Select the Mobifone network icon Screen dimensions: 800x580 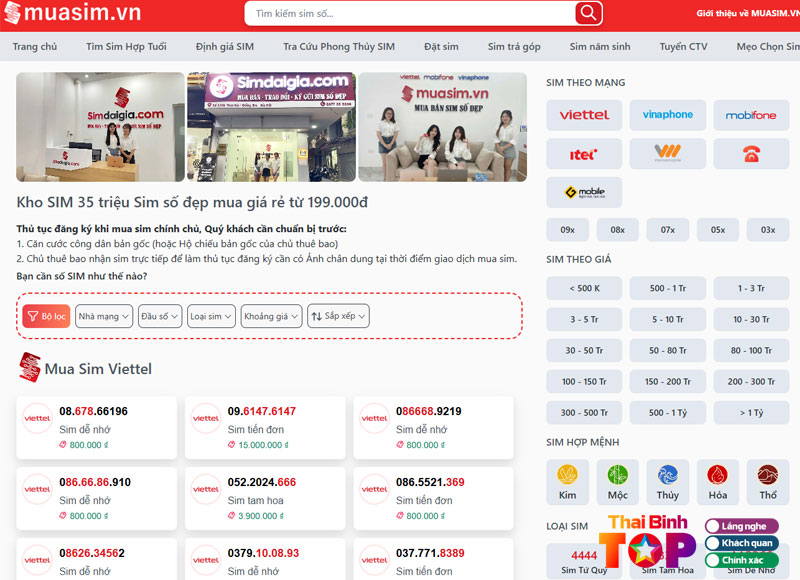(751, 115)
